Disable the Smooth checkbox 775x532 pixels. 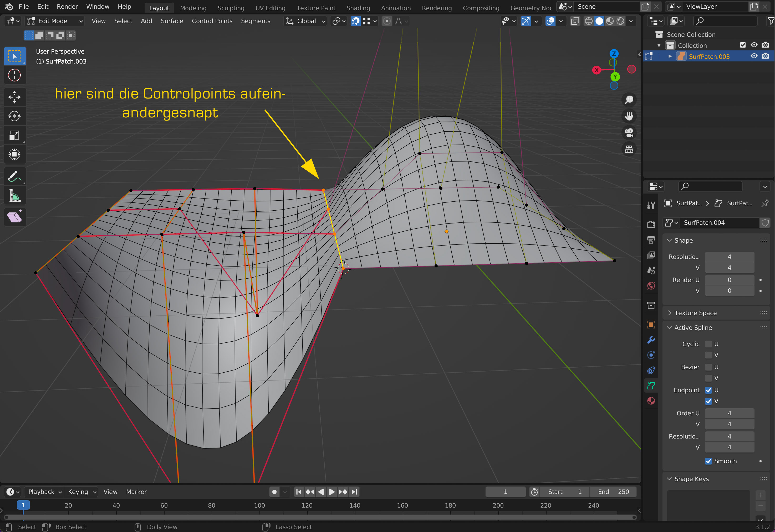(x=708, y=461)
